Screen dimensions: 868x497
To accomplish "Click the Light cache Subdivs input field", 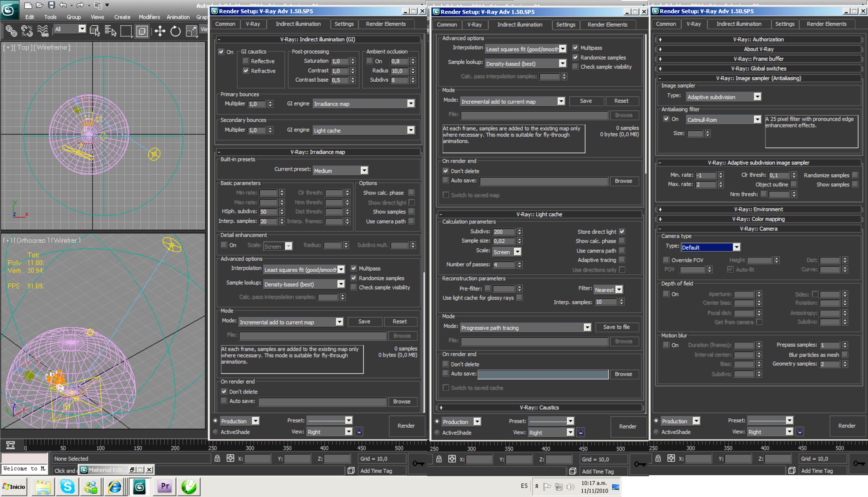I will point(503,232).
